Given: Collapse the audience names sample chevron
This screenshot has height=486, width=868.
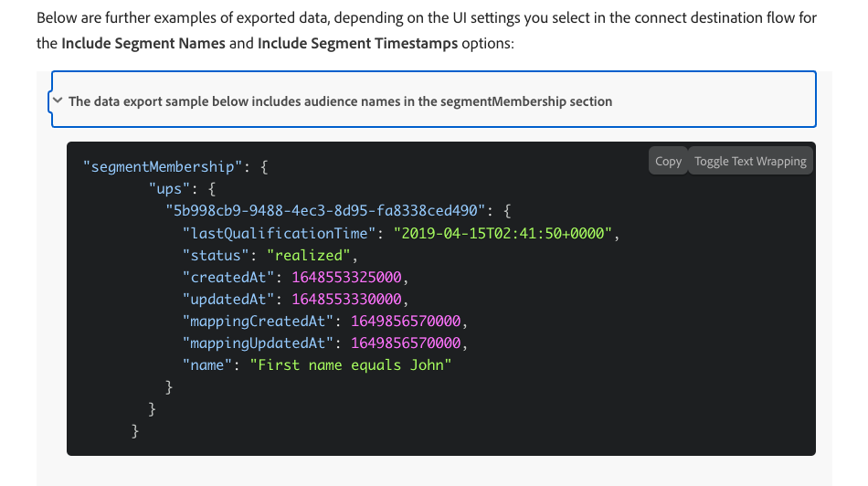Looking at the screenshot, I should pyautogui.click(x=58, y=101).
